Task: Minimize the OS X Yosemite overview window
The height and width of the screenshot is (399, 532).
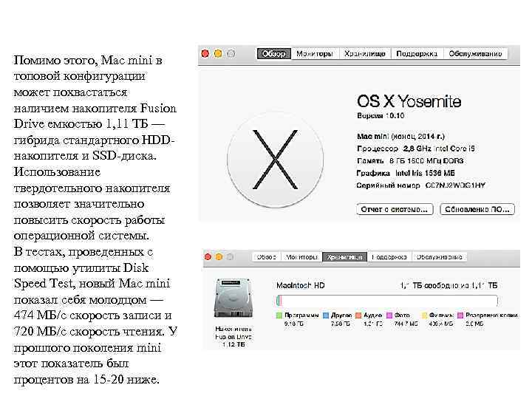Action: [x=218, y=54]
